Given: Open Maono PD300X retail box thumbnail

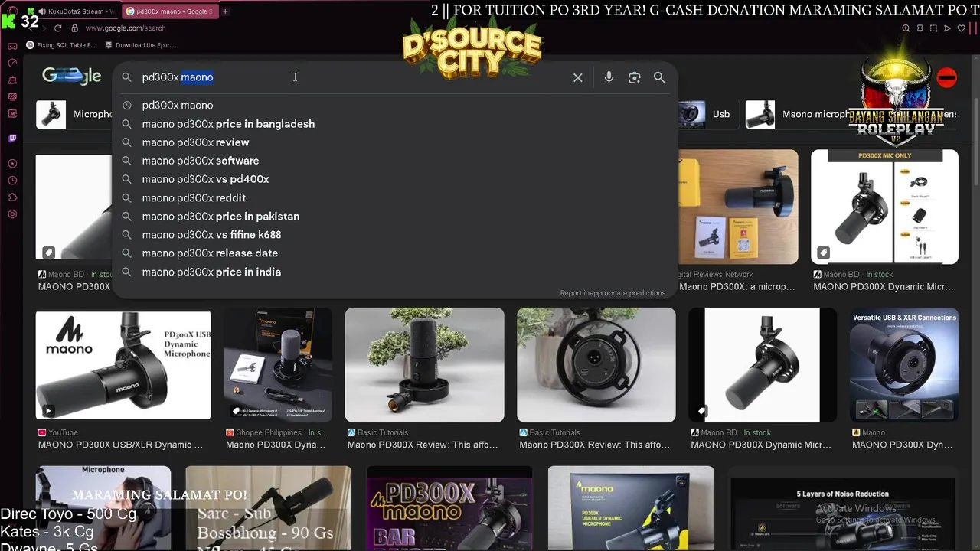Looking at the screenshot, I should 631,508.
